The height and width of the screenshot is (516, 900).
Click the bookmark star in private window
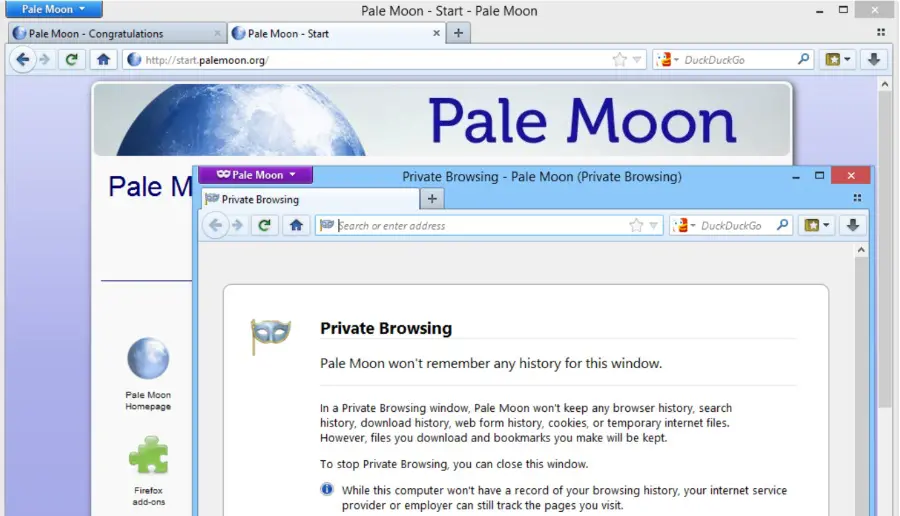(636, 226)
